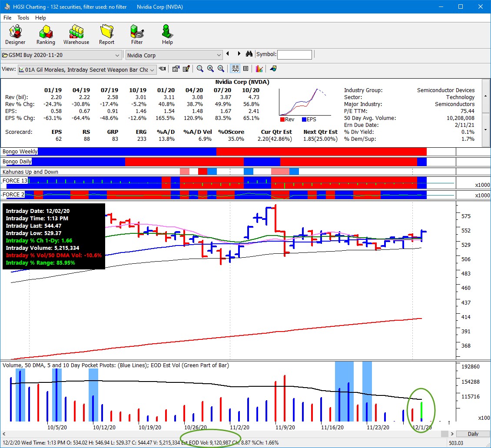Zoom in on the chart
Viewport: 491px width, 448px height.
[210, 69]
